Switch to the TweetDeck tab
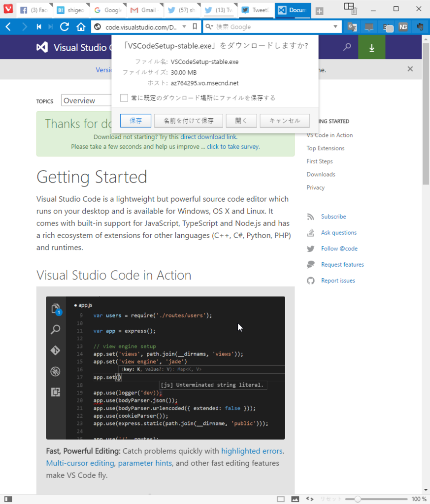Screen dimensions: 430x504 (256, 10)
